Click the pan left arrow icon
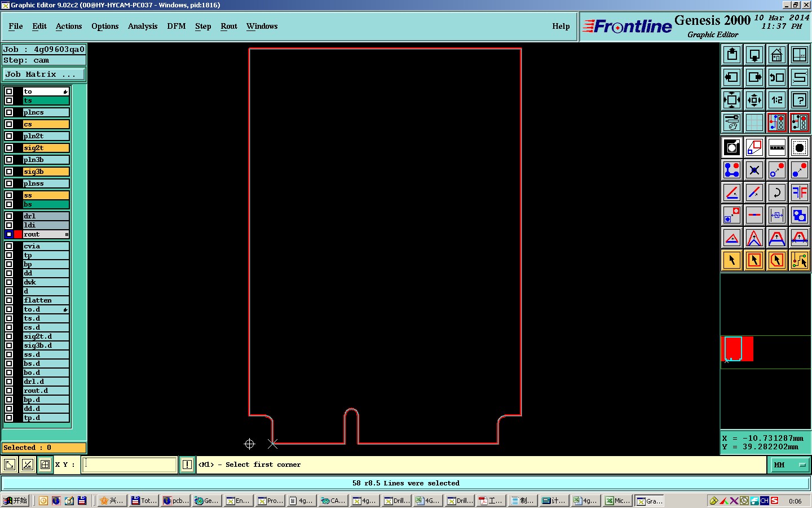This screenshot has width=812, height=508. click(732, 77)
